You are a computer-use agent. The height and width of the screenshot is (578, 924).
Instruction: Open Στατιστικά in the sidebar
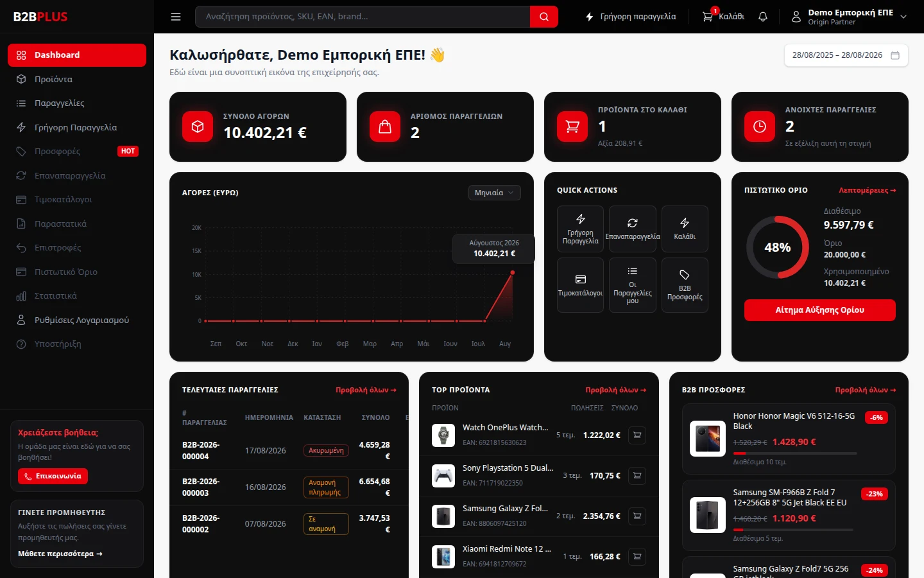[x=77, y=296]
